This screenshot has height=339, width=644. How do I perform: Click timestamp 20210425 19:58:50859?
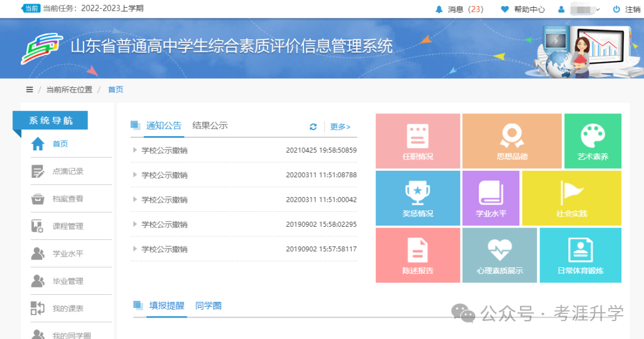pos(321,150)
